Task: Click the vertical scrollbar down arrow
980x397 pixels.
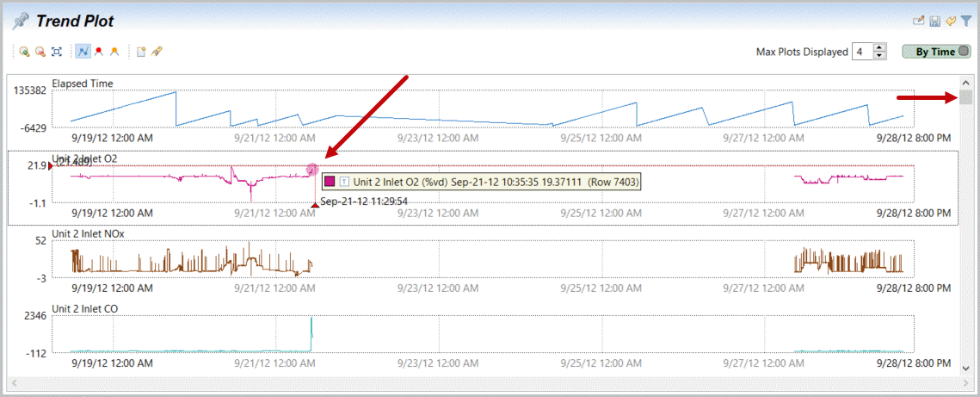Action: pyautogui.click(x=966, y=368)
